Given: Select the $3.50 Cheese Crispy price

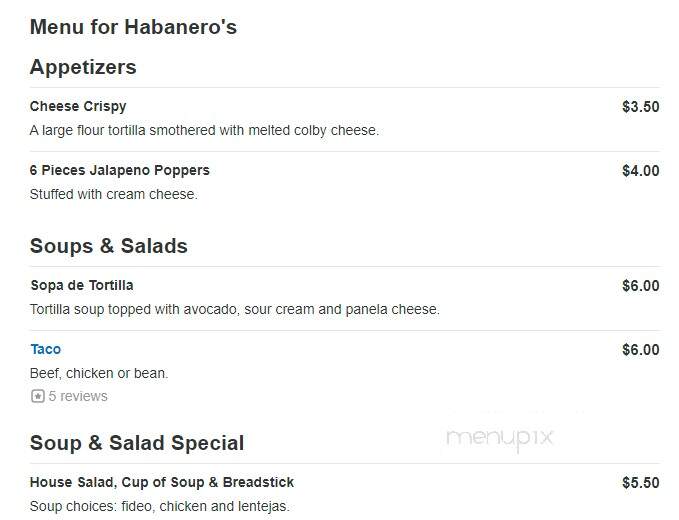Looking at the screenshot, I should coord(640,107).
